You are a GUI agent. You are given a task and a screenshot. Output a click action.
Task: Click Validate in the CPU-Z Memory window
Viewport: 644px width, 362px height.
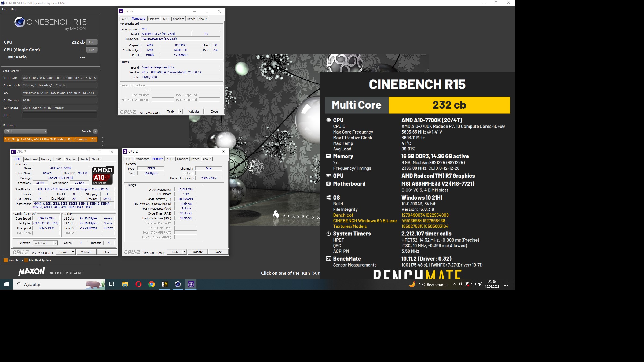(197, 252)
